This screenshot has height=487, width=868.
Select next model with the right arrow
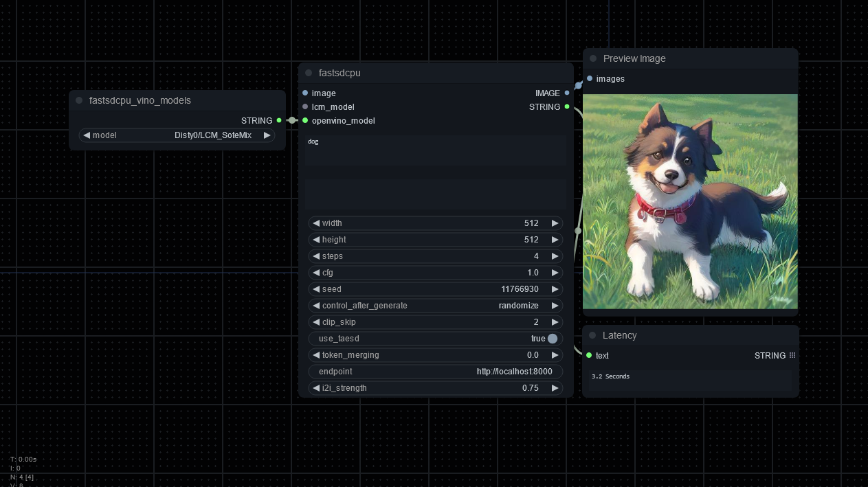(267, 135)
